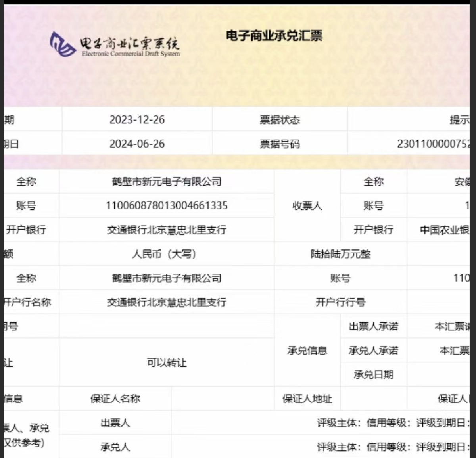Image resolution: width=476 pixels, height=458 pixels.
Task: Select drawer name 鹤壁市新元电子有限公司 in first row
Action: (167, 182)
